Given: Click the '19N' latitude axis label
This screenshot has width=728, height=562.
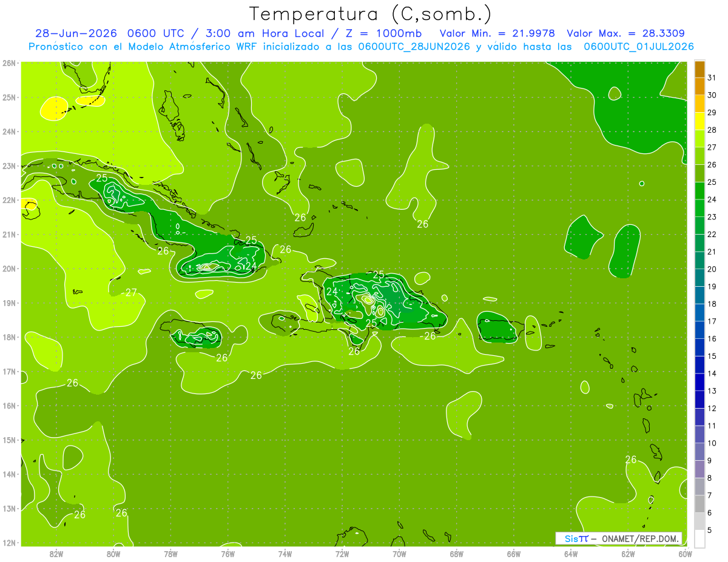Looking at the screenshot, I should coord(8,303).
